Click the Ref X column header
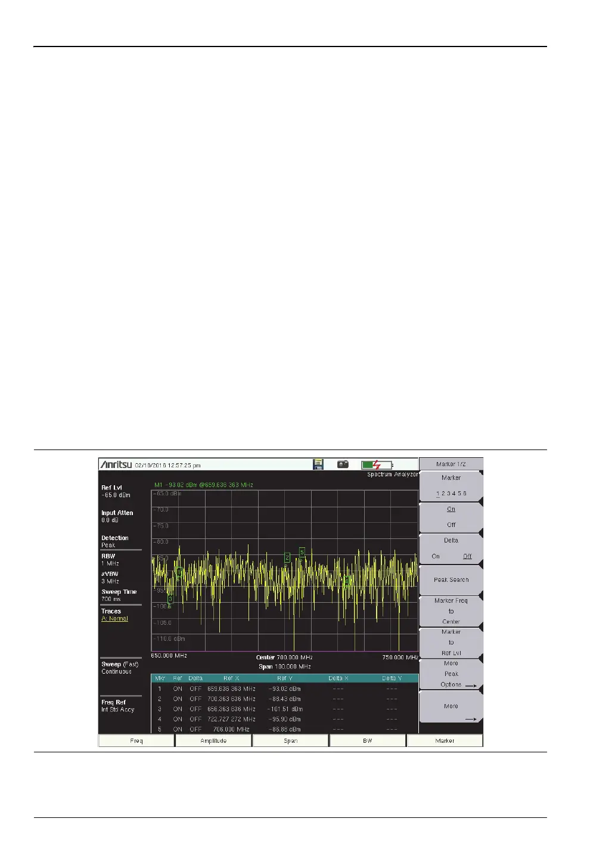This screenshot has width=615, height=868. pyautogui.click(x=231, y=678)
